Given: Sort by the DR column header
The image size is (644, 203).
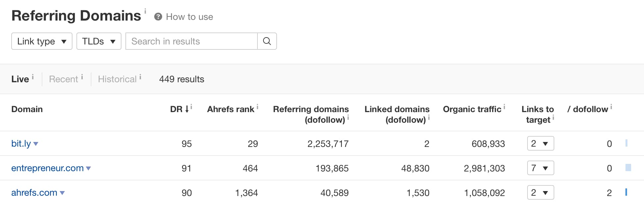Looking at the screenshot, I should (179, 109).
